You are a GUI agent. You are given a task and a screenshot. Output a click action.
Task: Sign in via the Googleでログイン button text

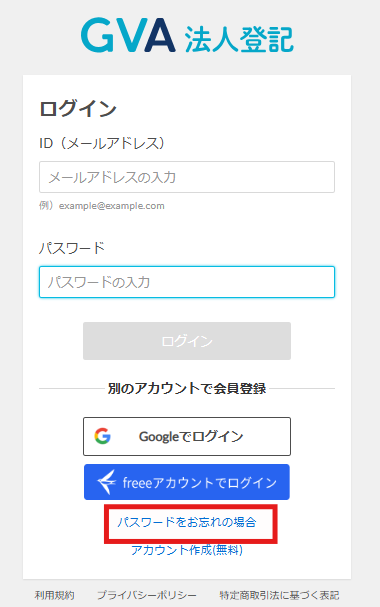pos(191,436)
